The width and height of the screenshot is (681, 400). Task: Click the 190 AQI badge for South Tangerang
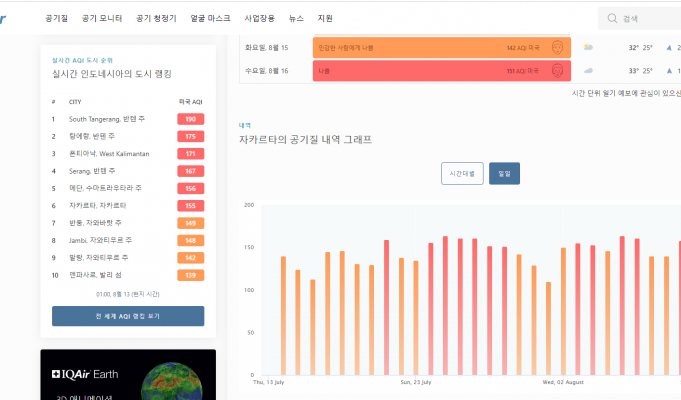click(190, 119)
